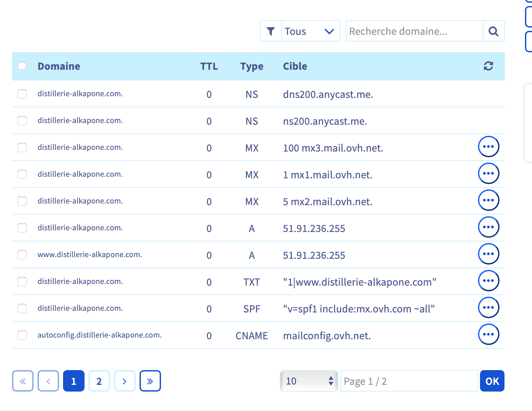Tick checkbox for 5 mx2.mail.ovh.net row

pyautogui.click(x=22, y=201)
